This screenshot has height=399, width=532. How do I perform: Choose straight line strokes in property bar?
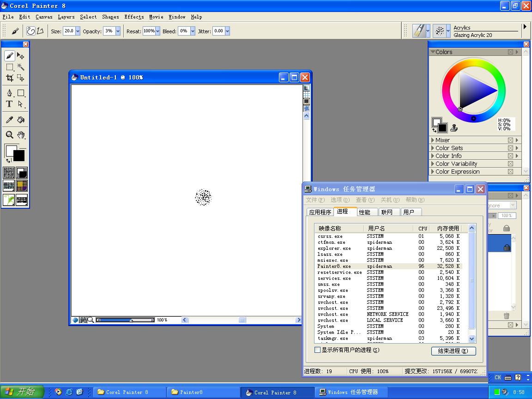coord(40,31)
